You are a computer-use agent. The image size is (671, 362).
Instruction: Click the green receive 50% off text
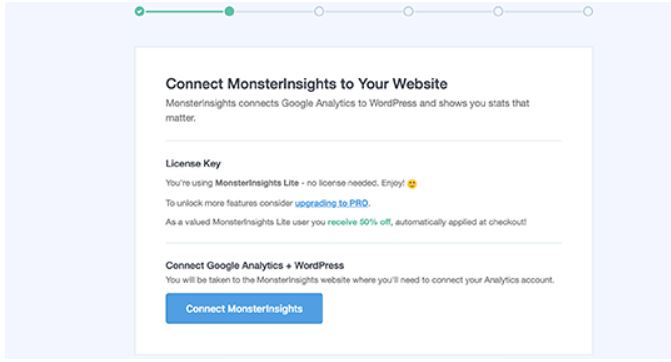point(359,222)
